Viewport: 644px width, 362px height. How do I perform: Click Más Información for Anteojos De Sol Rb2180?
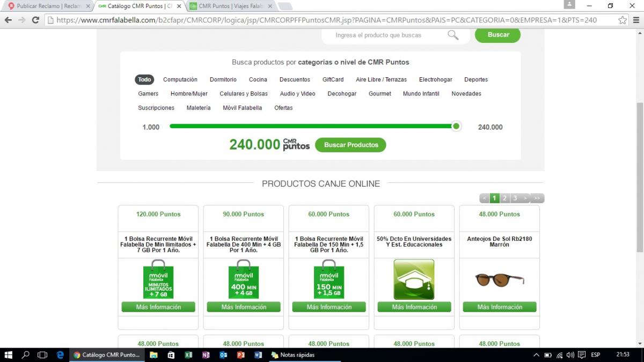click(500, 307)
